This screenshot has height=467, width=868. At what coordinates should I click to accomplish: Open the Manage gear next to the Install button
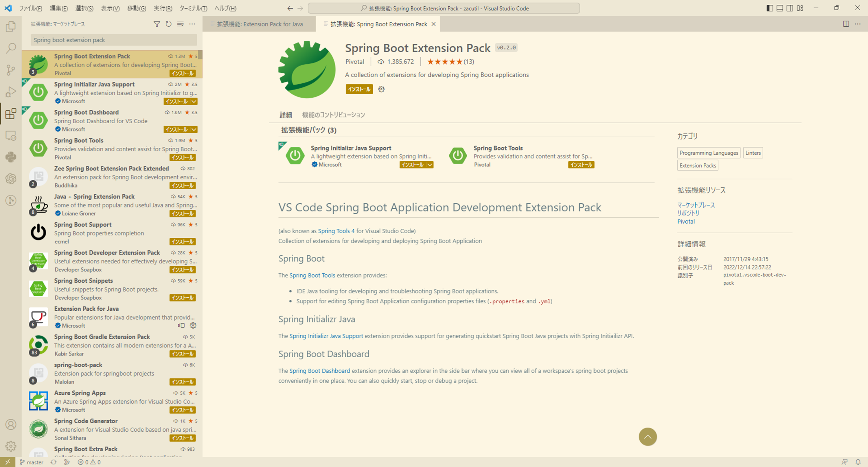pos(381,89)
